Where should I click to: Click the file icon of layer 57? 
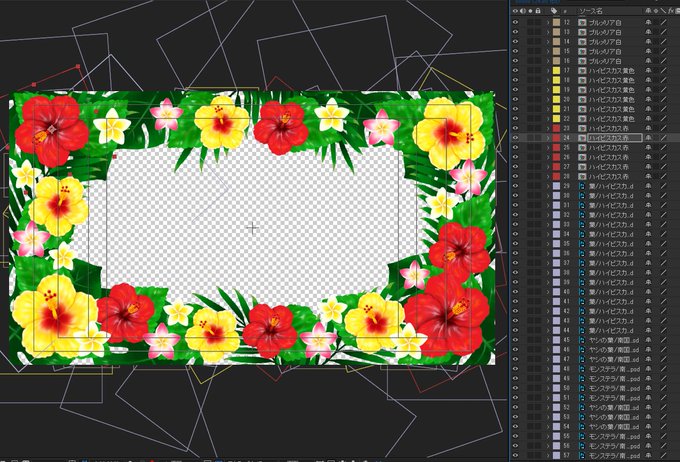pos(582,455)
